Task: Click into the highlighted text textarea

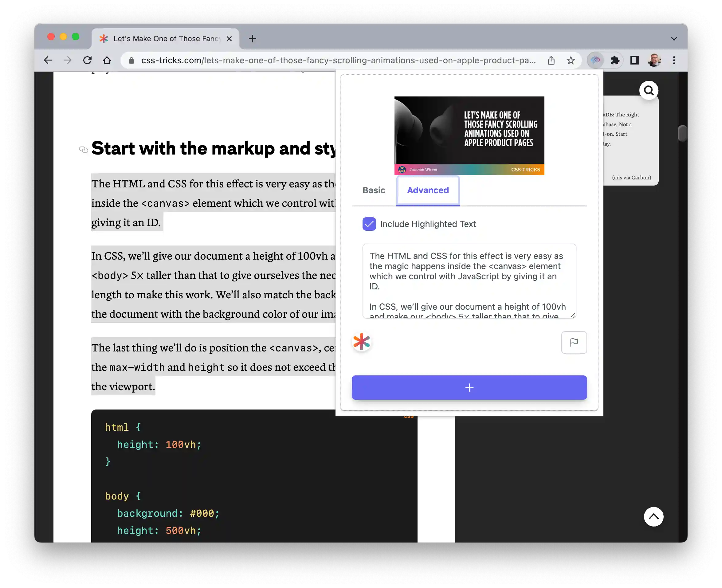Action: tap(469, 281)
